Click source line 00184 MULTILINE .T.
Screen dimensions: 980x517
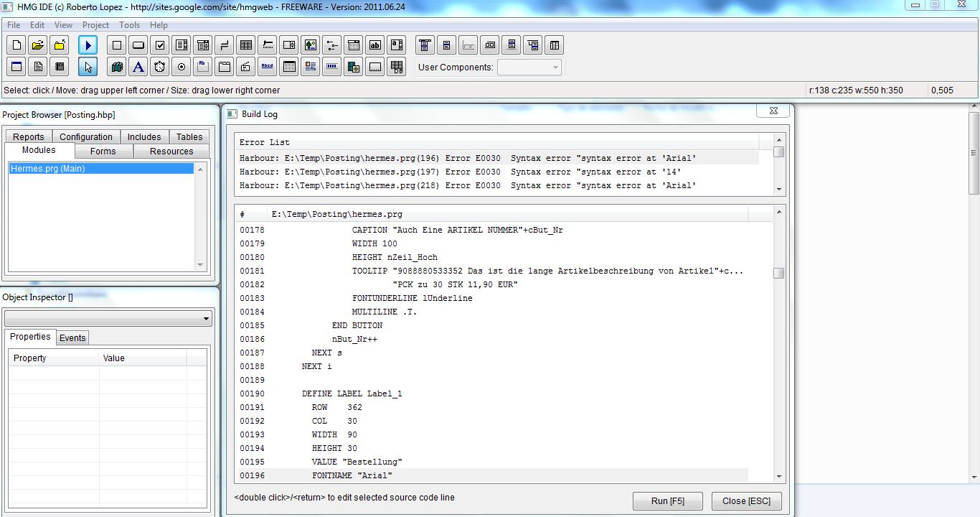[x=493, y=312]
